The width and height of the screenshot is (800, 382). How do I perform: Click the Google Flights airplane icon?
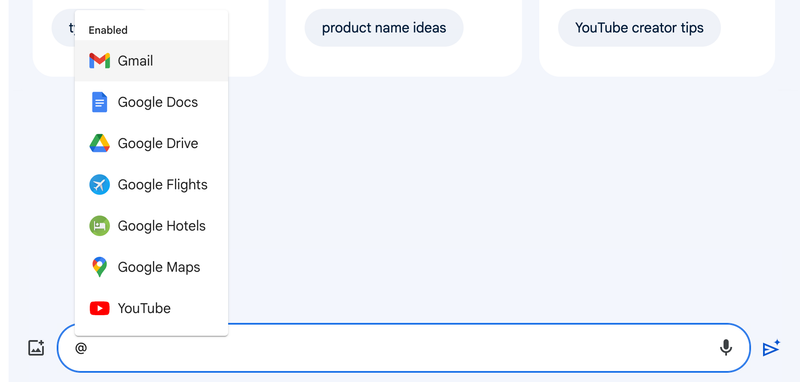pyautogui.click(x=99, y=185)
